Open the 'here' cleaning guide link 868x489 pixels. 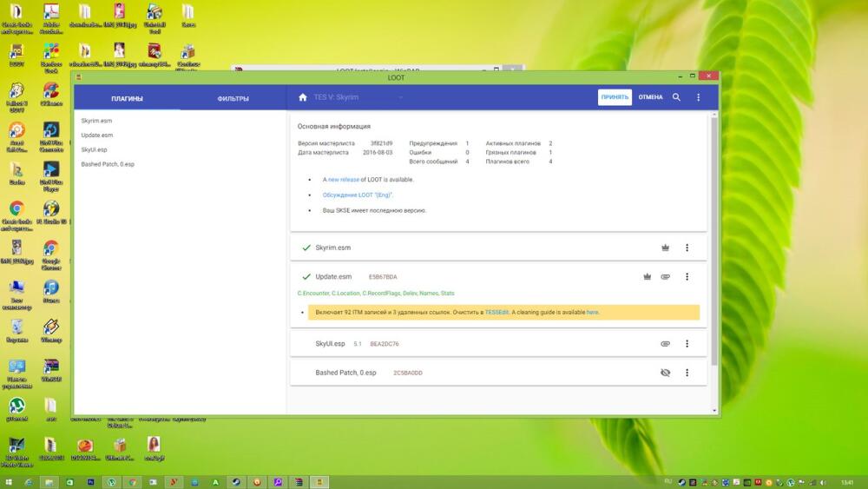[592, 313]
